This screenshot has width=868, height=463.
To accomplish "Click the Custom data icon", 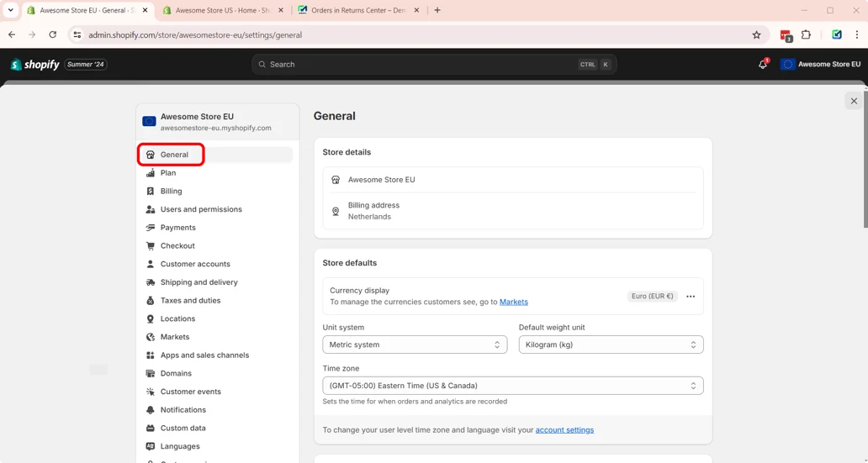I will pos(150,429).
